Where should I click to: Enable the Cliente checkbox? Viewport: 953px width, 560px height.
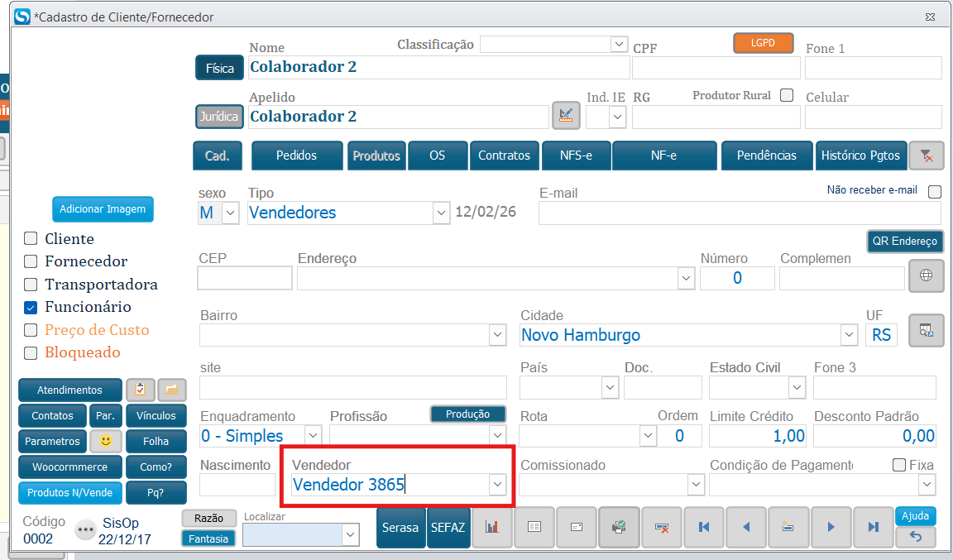point(31,239)
